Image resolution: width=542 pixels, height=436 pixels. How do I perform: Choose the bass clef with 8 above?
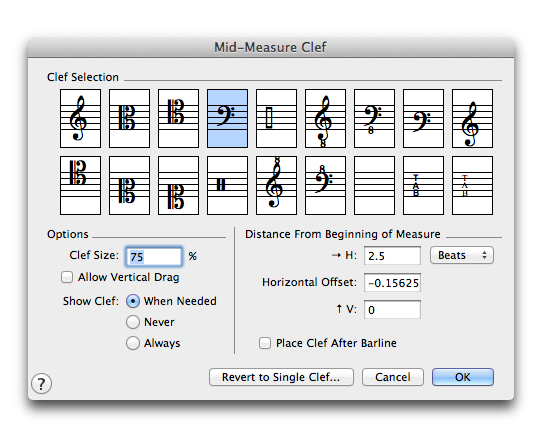[325, 185]
